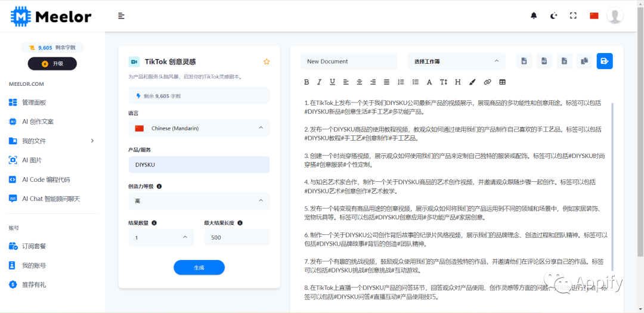This screenshot has width=644, height=313.
Task: Open the text color brush tool
Action: click(472, 82)
